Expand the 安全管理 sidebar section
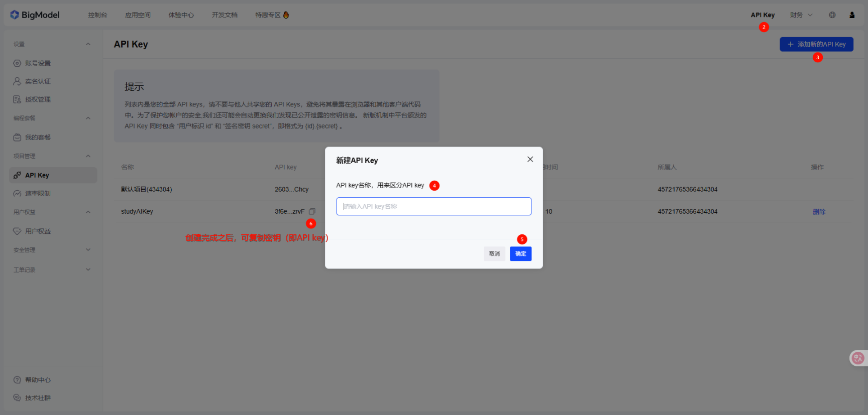This screenshot has width=868, height=415. (x=88, y=250)
